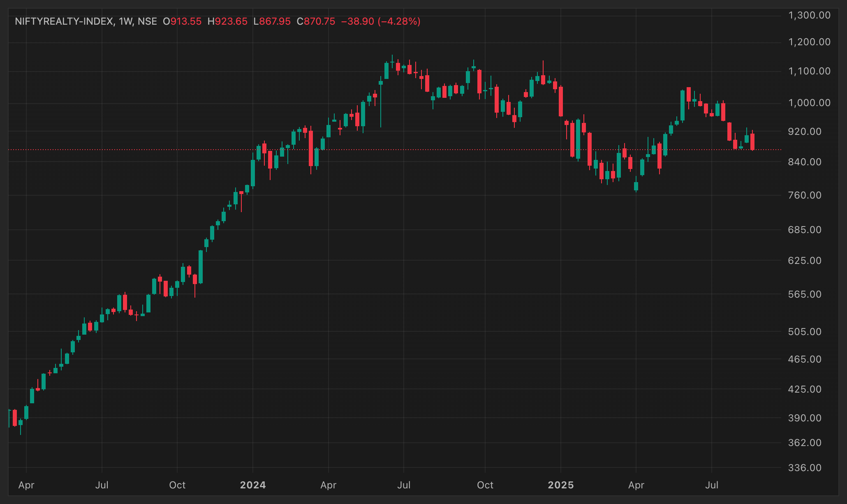Click the close value C870.75

[x=316, y=21]
